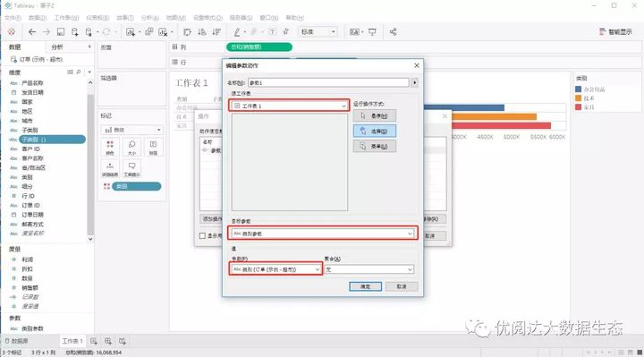Click the Label (标签) marks card button
This screenshot has width=644, height=357.
(x=153, y=147)
